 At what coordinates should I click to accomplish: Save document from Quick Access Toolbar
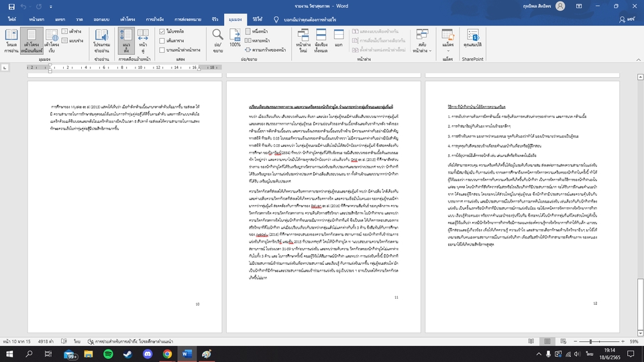pyautogui.click(x=11, y=7)
